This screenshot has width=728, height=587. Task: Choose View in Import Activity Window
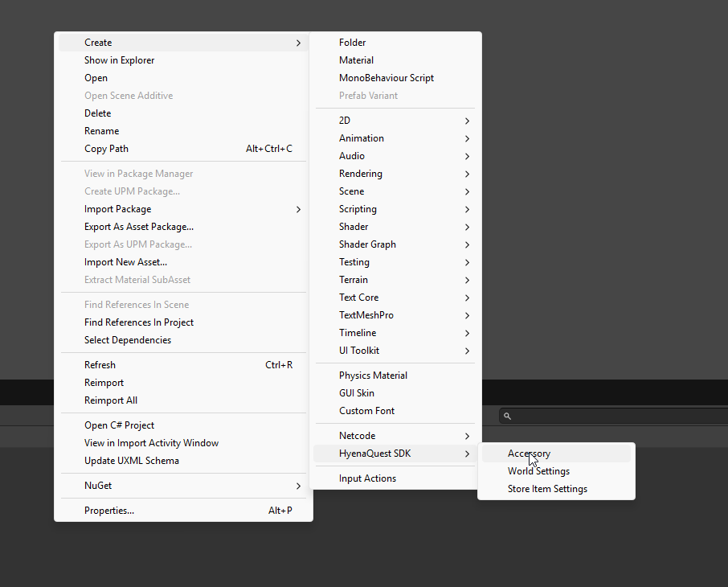pyautogui.click(x=183, y=443)
